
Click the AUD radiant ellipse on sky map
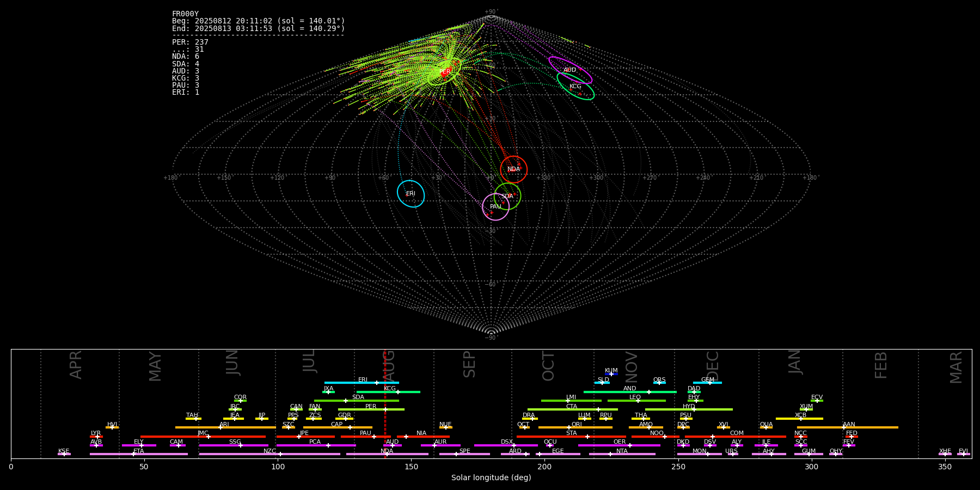(570, 70)
